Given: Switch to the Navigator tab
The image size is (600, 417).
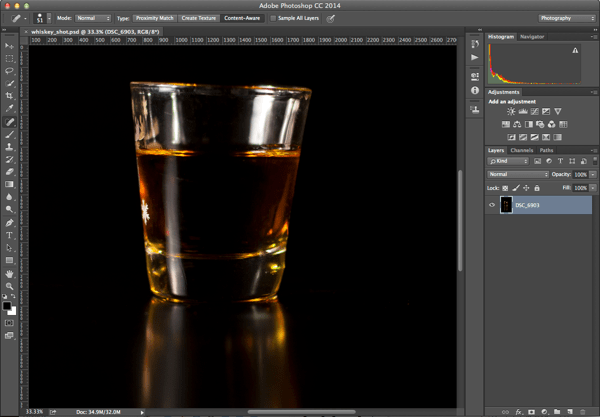Looking at the screenshot, I should click(x=532, y=36).
